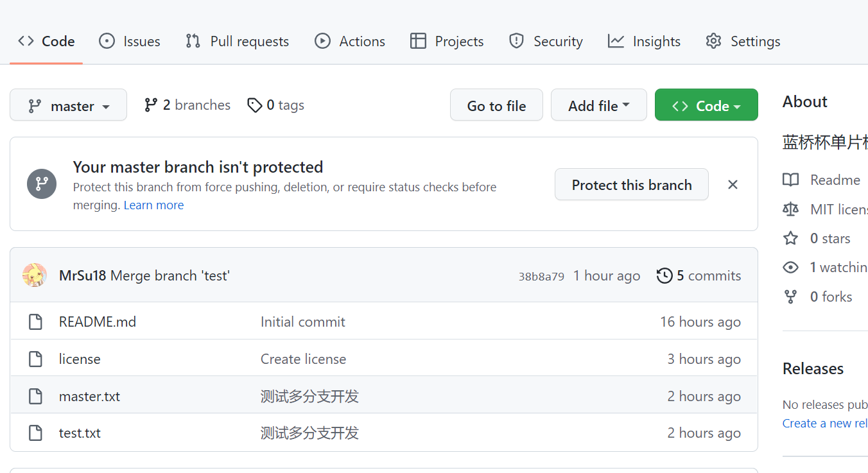Open the master.txt file
Image resolution: width=868 pixels, height=473 pixels.
[x=89, y=397]
